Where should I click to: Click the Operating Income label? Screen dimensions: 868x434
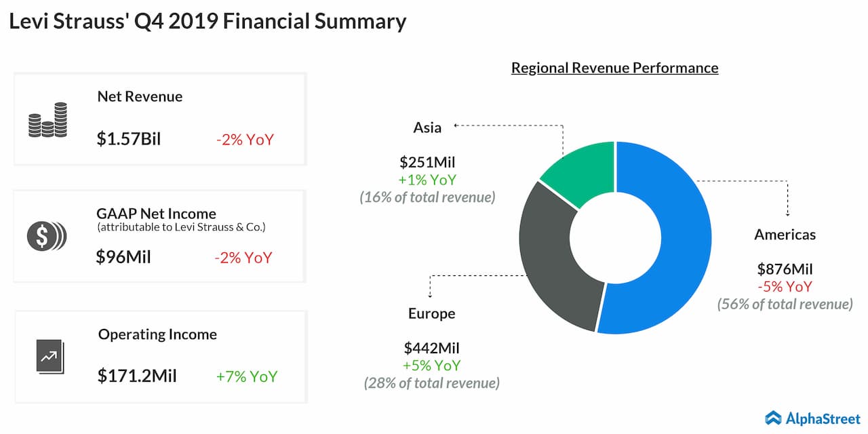pyautogui.click(x=157, y=334)
